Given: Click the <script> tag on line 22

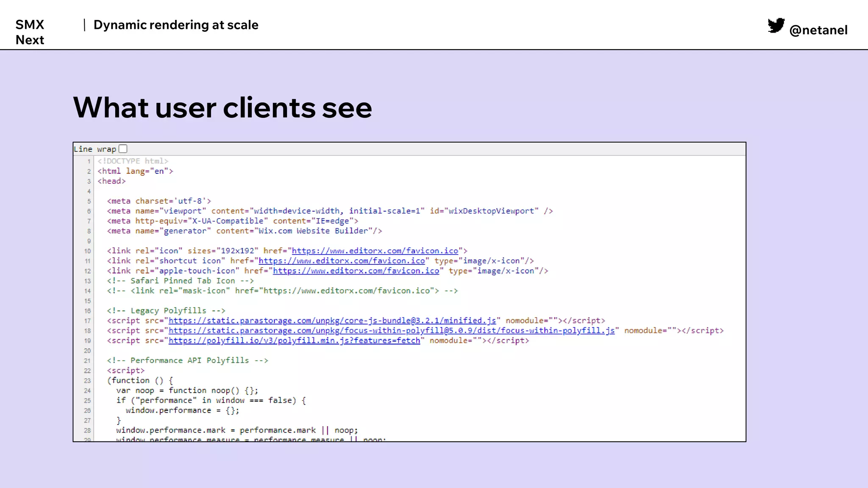Looking at the screenshot, I should click(125, 370).
